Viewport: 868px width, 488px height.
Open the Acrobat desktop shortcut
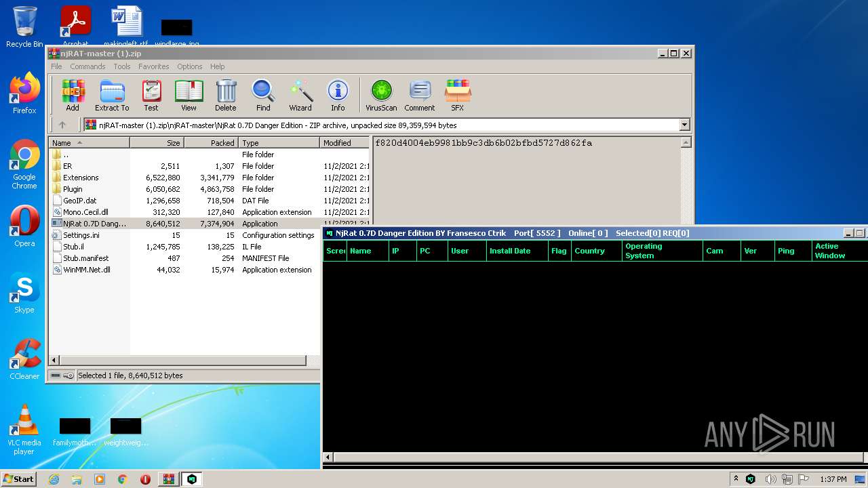(x=75, y=26)
